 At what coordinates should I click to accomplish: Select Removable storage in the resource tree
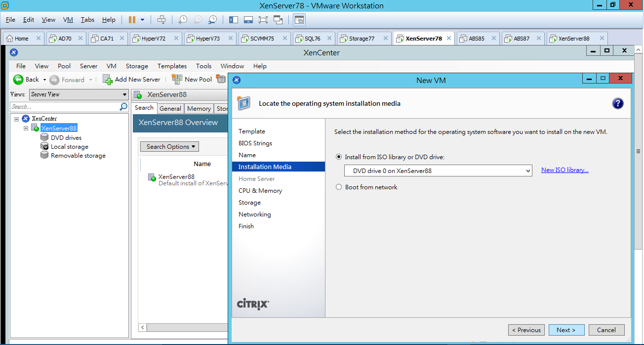pyautogui.click(x=78, y=156)
